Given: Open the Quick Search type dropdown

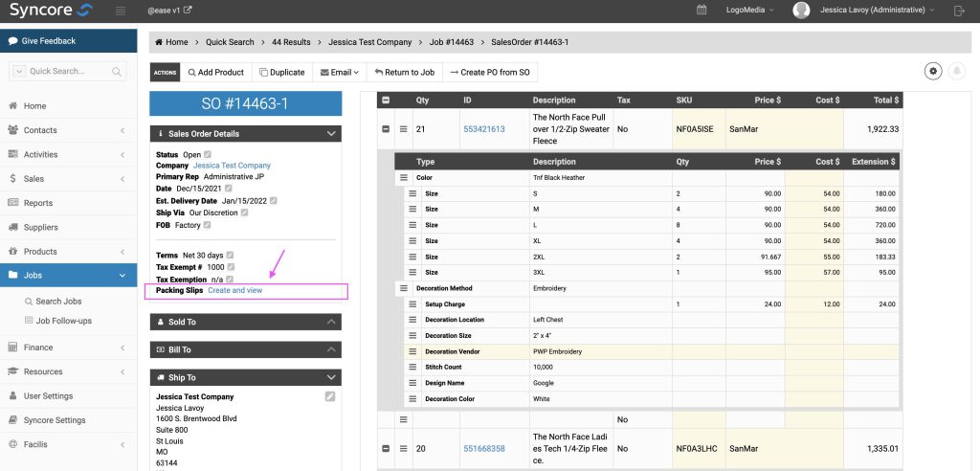Looking at the screenshot, I should pos(18,71).
